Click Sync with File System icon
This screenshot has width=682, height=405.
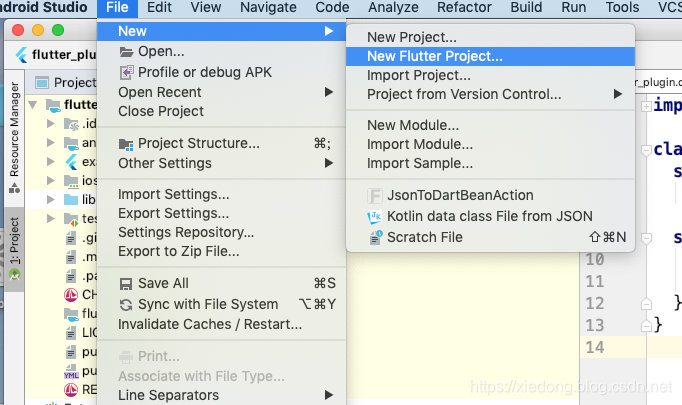pyautogui.click(x=127, y=304)
